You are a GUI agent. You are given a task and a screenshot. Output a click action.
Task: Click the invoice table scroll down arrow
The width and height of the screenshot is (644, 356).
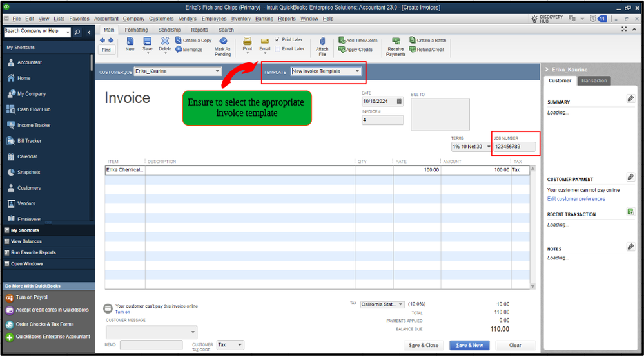pos(532,286)
